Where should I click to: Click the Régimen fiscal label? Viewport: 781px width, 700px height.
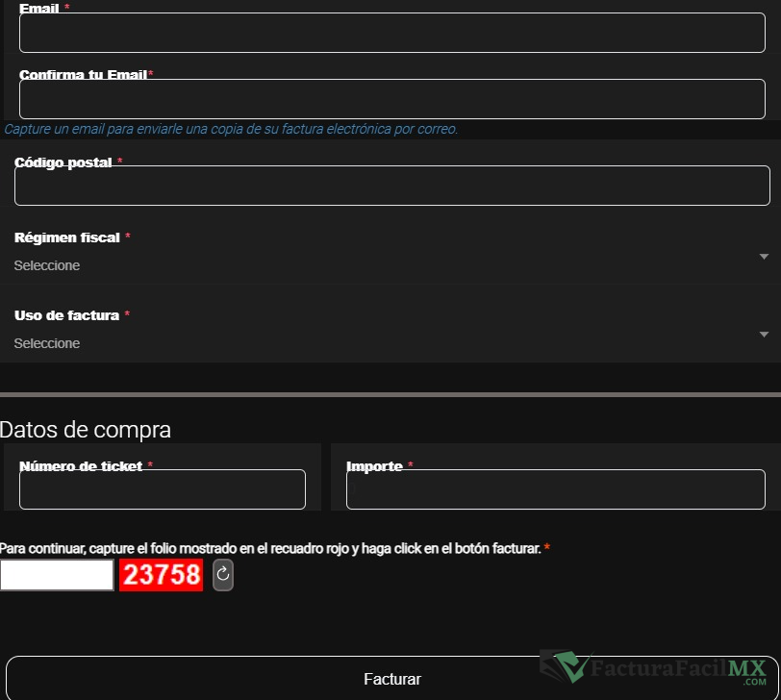67,237
